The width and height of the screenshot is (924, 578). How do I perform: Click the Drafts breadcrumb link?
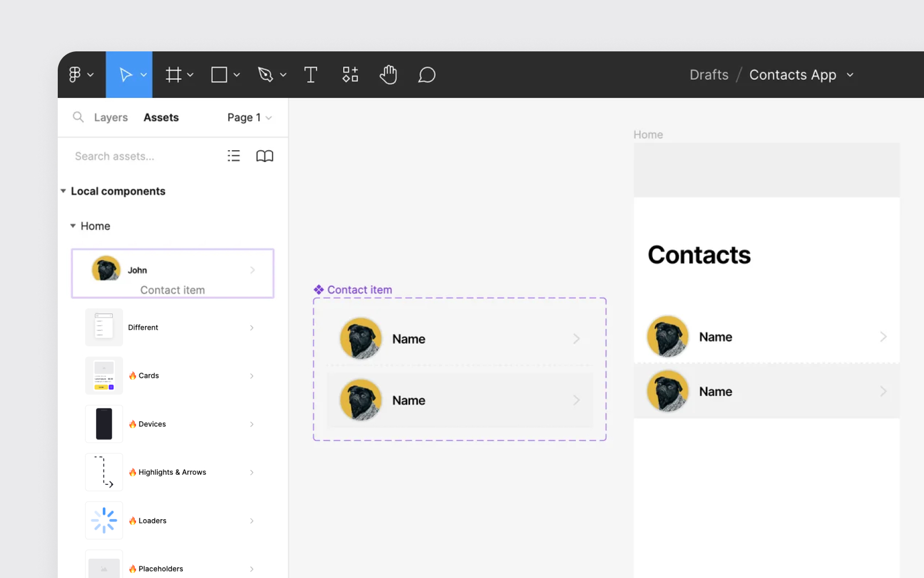click(709, 75)
